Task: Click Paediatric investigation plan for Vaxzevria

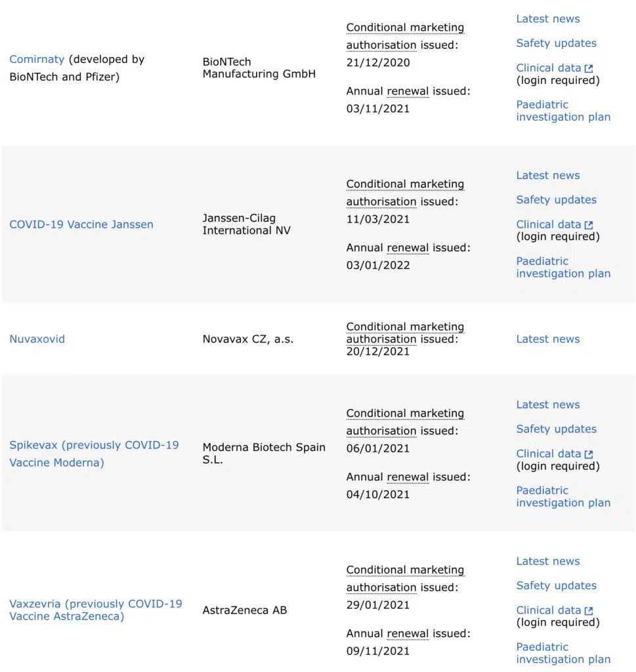Action: 563,653
